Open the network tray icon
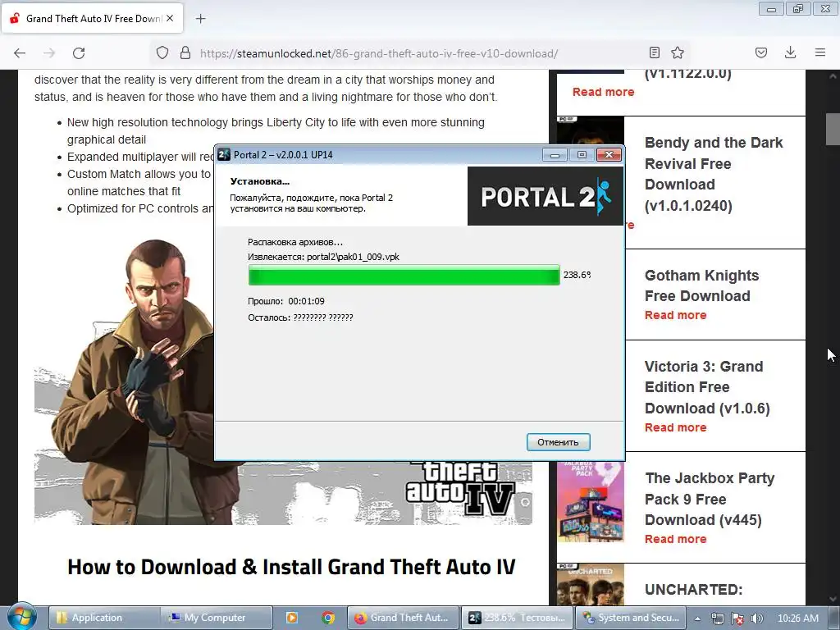The width and height of the screenshot is (840, 630). coord(717,619)
